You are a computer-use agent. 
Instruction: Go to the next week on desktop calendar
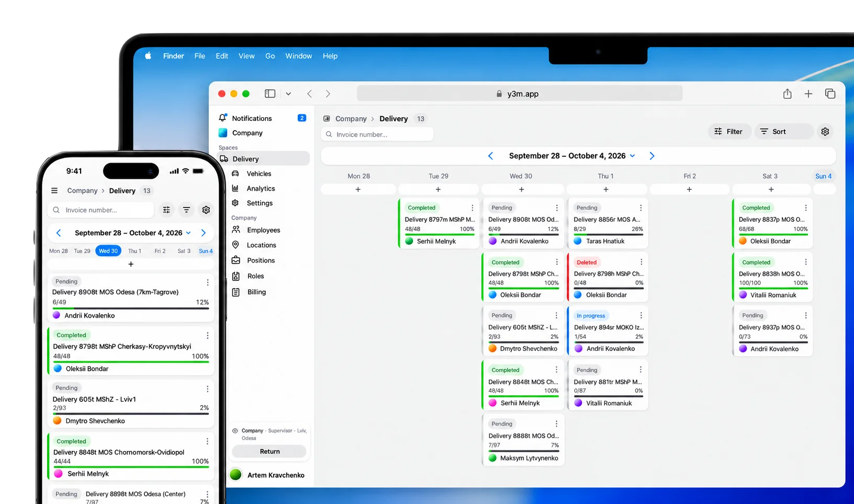pyautogui.click(x=652, y=156)
